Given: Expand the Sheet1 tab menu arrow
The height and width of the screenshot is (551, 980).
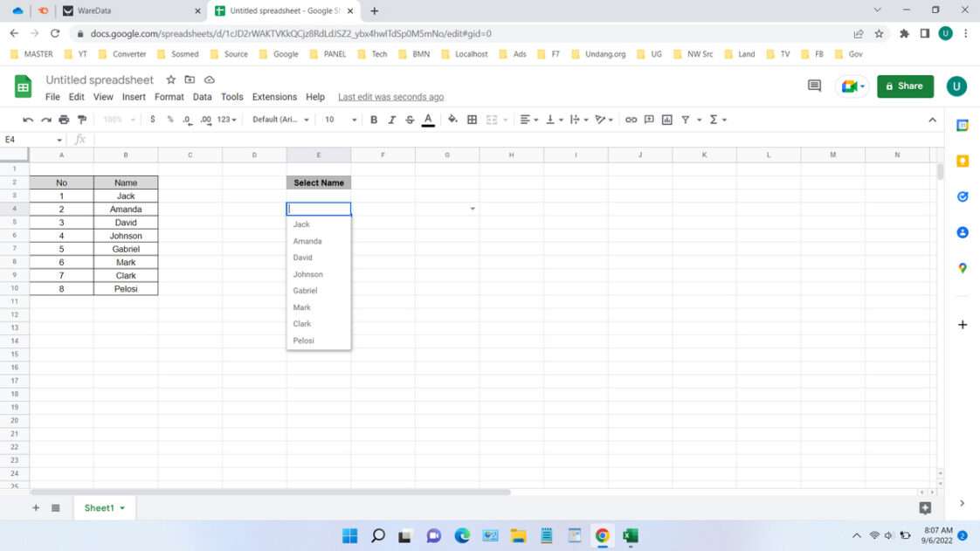Looking at the screenshot, I should 120,507.
